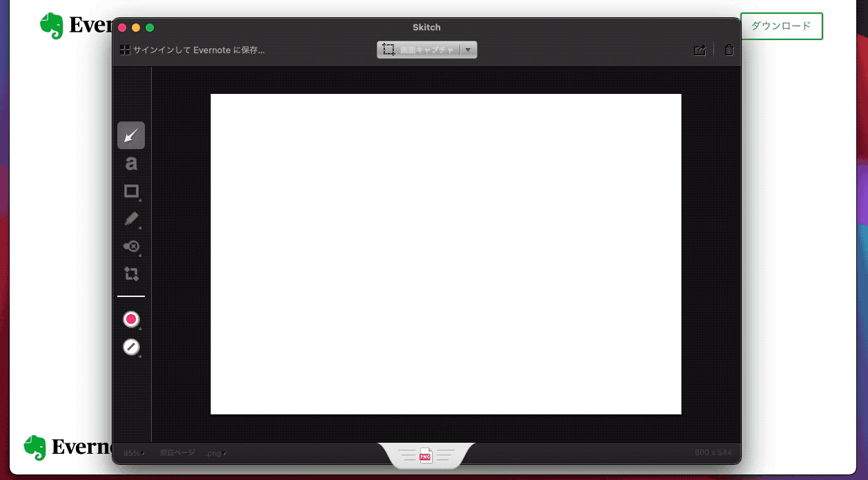
Task: Open the .png file format dropdown
Action: tap(215, 453)
